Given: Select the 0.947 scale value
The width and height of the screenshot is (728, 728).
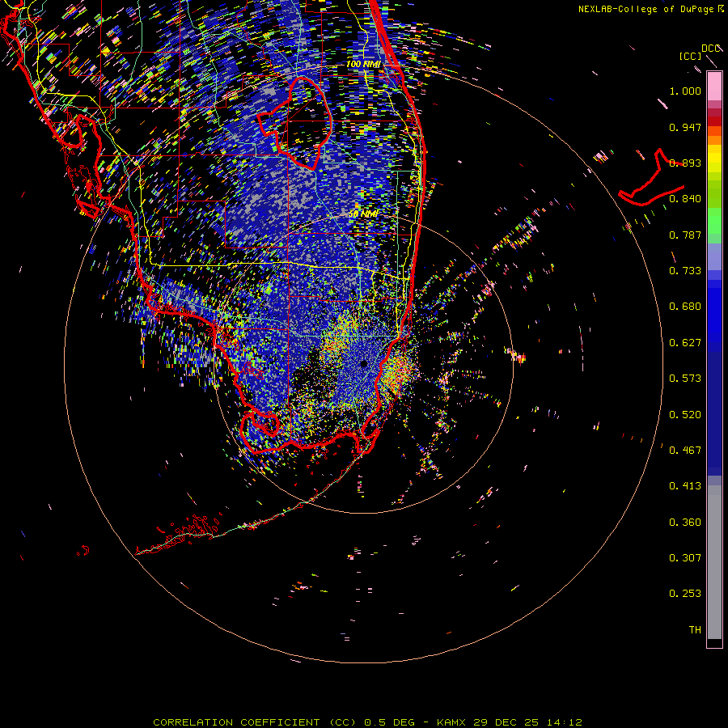Looking at the screenshot, I should coord(685,127).
